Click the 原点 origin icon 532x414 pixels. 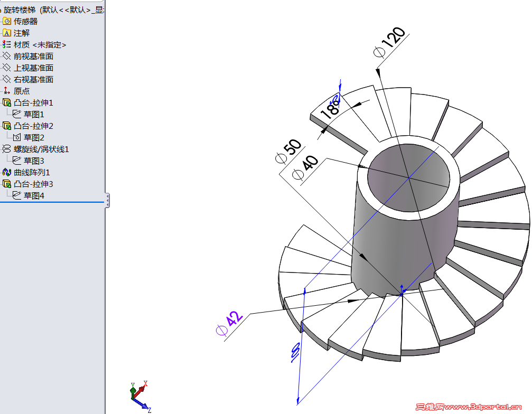click(x=6, y=90)
